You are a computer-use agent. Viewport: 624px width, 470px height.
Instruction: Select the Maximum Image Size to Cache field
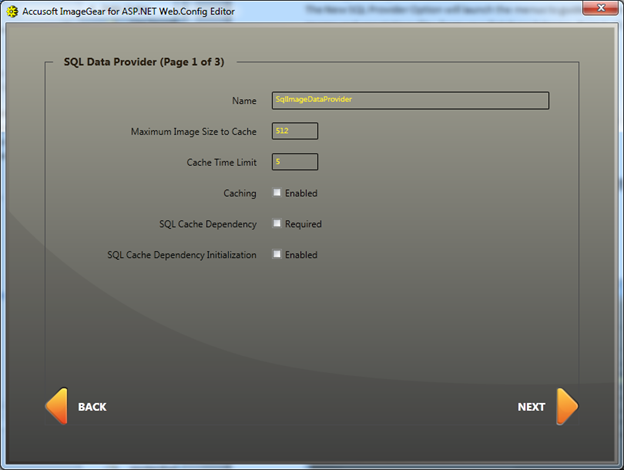pyautogui.click(x=294, y=131)
